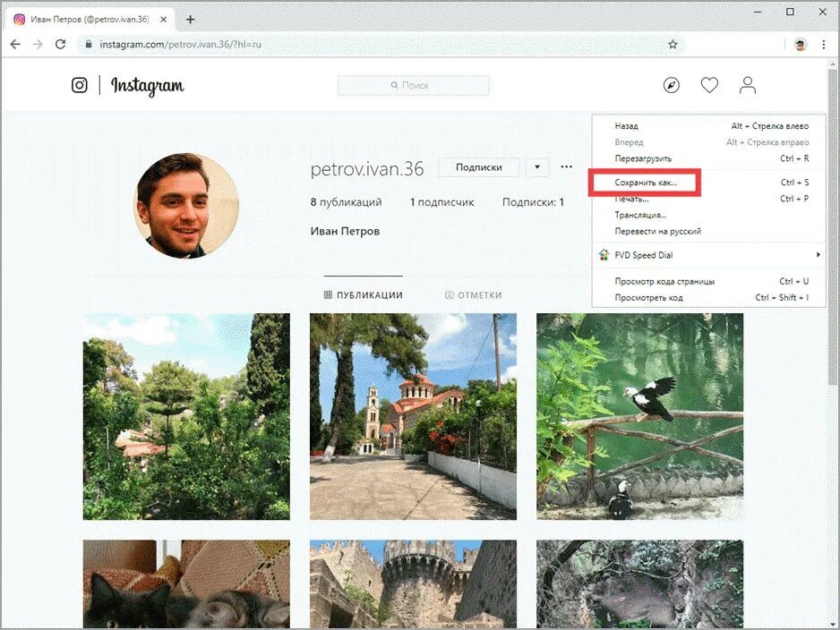Image resolution: width=840 pixels, height=630 pixels.
Task: Open the Chrome profile avatar
Action: pos(801,45)
